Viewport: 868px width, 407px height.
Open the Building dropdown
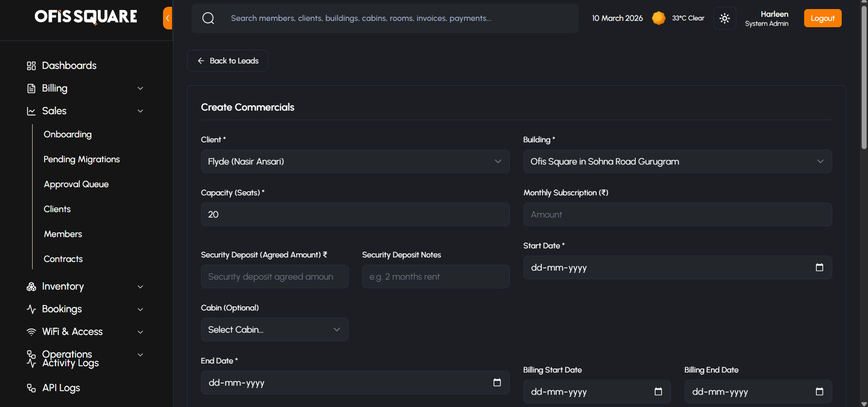pos(677,161)
